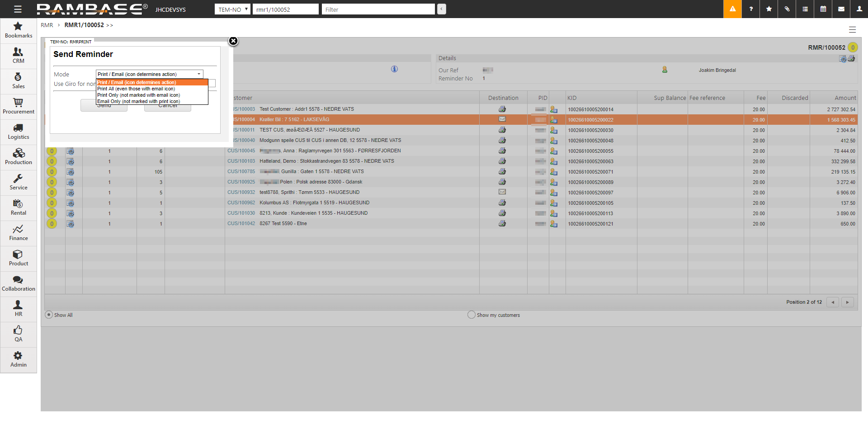868x424 pixels.
Task: Click the help question mark icon
Action: [751, 9]
